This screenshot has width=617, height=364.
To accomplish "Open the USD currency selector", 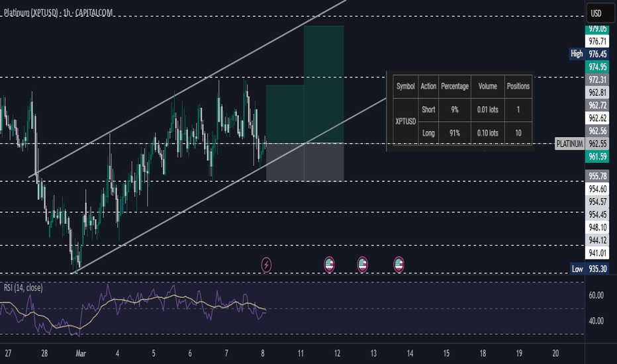I will click(x=599, y=13).
